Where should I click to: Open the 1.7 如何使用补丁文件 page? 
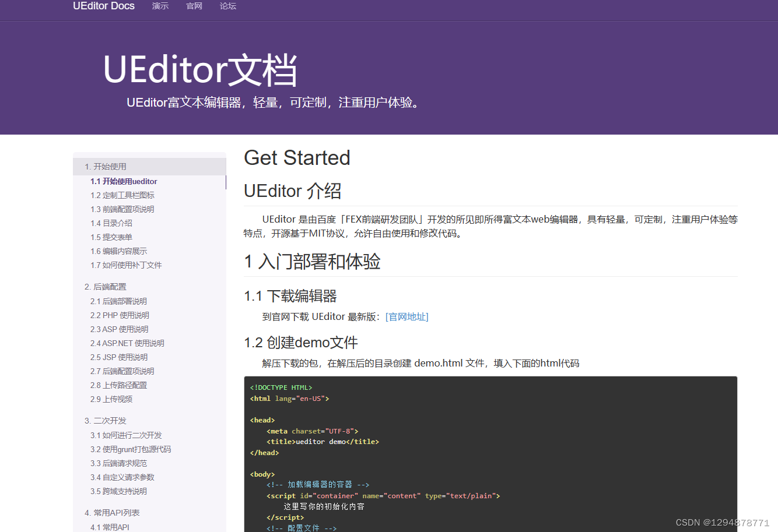click(127, 265)
